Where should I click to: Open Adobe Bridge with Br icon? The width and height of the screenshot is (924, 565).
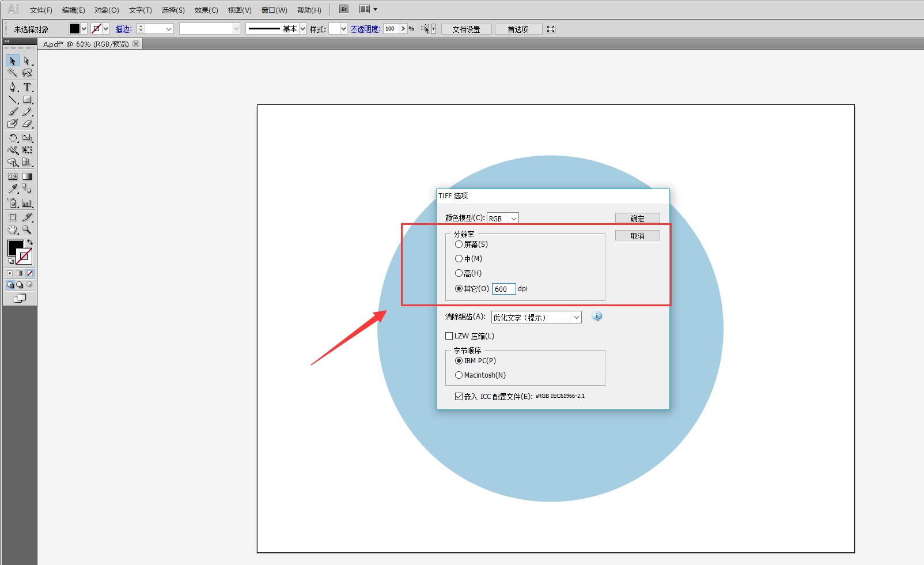pyautogui.click(x=344, y=9)
